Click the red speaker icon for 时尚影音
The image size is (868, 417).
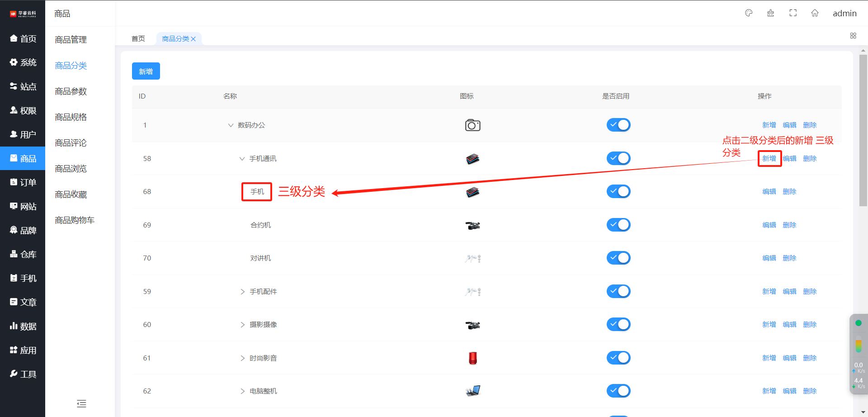click(x=473, y=358)
